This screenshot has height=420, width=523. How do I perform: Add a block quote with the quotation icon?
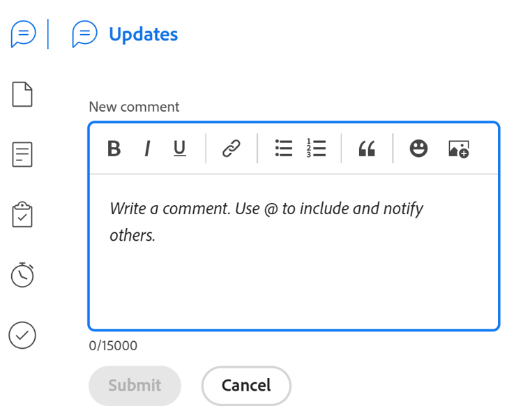click(x=367, y=149)
